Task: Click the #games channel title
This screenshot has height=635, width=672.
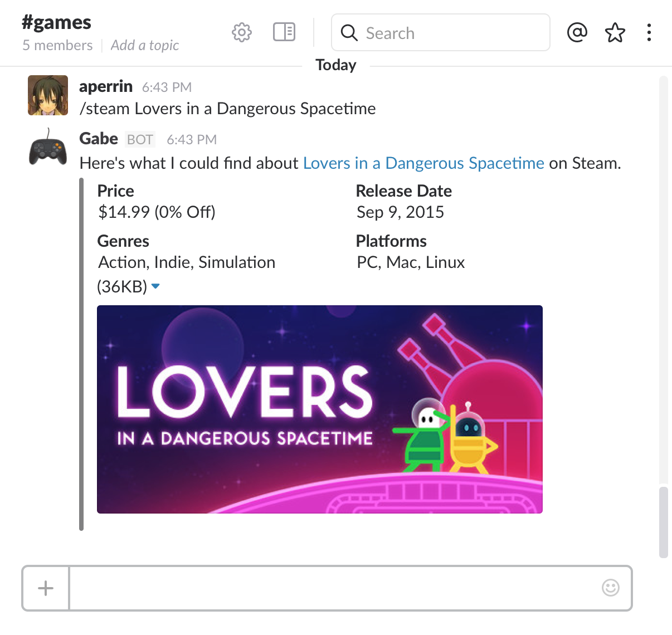Action: (56, 22)
